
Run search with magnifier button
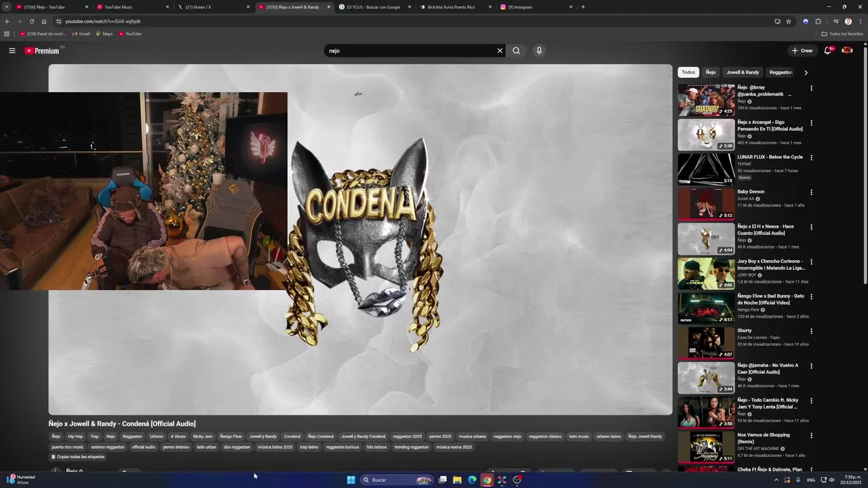(x=516, y=51)
